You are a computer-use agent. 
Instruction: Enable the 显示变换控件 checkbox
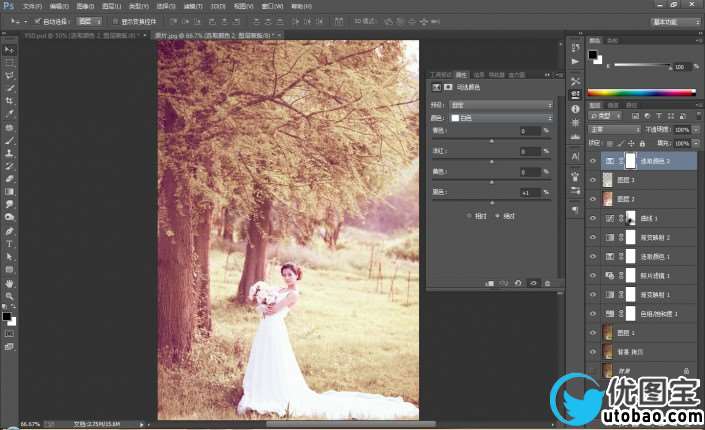pos(115,20)
